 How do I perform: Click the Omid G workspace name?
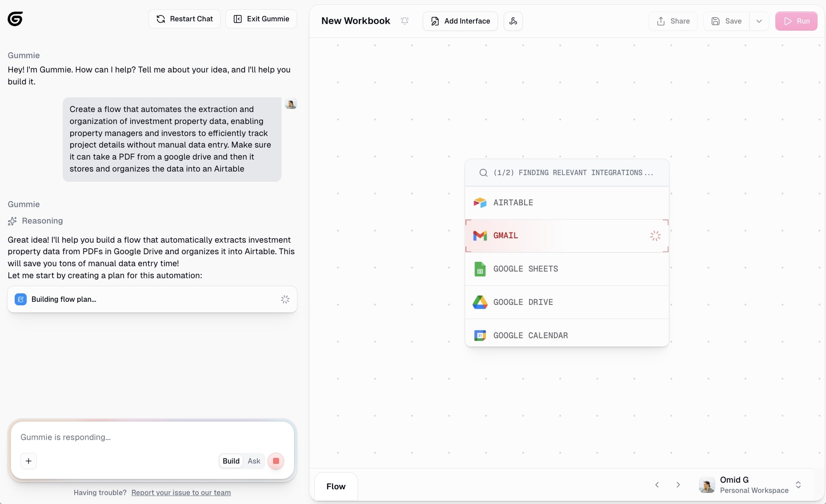click(x=734, y=480)
